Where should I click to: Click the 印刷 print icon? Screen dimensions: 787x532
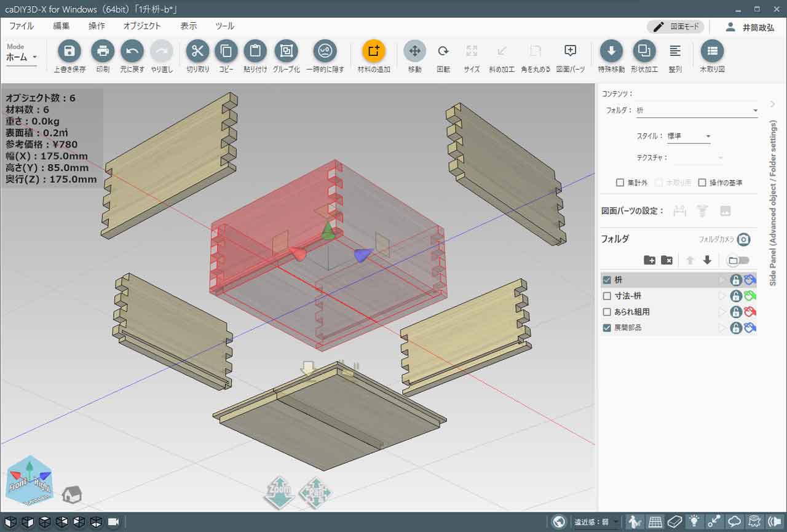(x=103, y=51)
